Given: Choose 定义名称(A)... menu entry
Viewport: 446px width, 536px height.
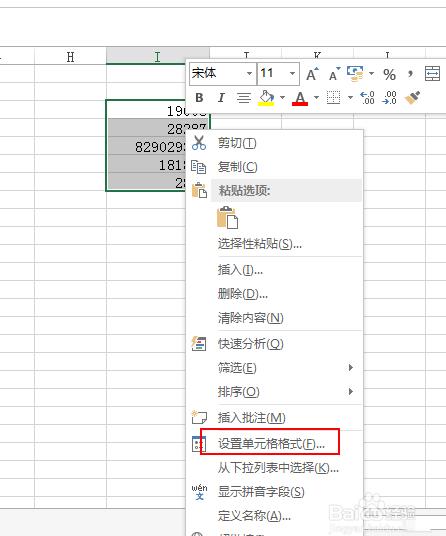Looking at the screenshot, I should point(275,515).
